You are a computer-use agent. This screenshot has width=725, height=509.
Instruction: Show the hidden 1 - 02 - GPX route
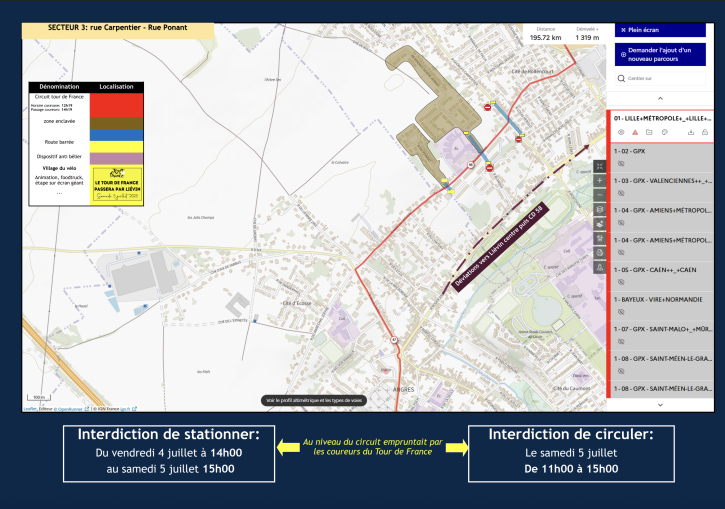pyautogui.click(x=621, y=164)
